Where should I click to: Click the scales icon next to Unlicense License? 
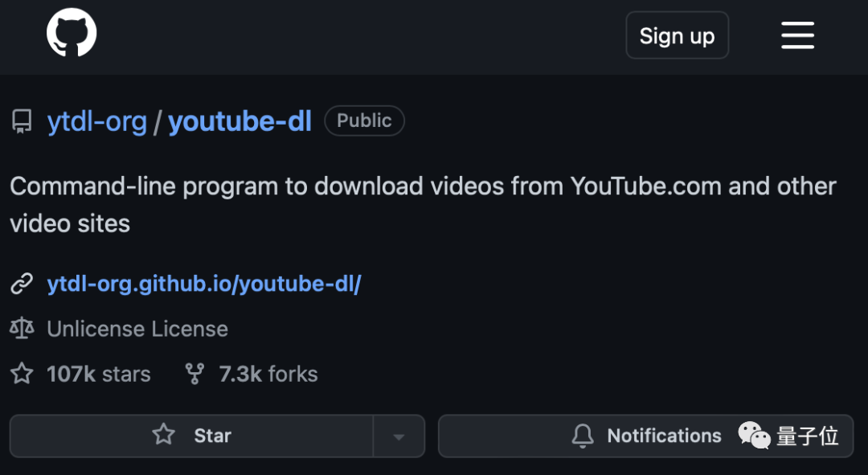[x=21, y=328]
